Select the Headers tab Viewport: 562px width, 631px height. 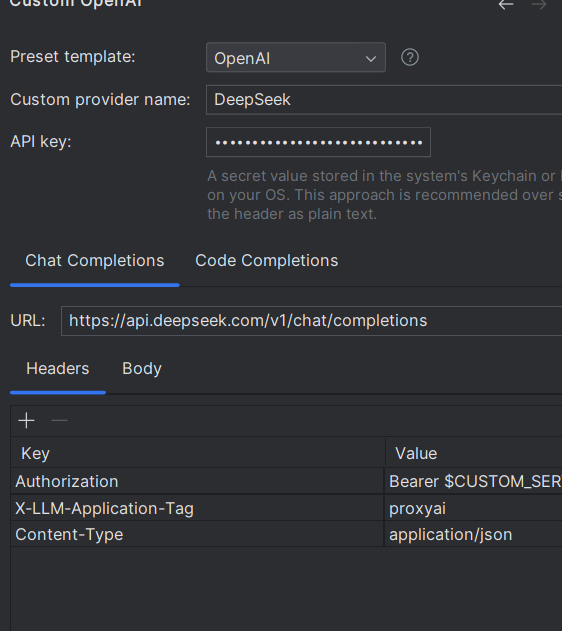coord(58,369)
